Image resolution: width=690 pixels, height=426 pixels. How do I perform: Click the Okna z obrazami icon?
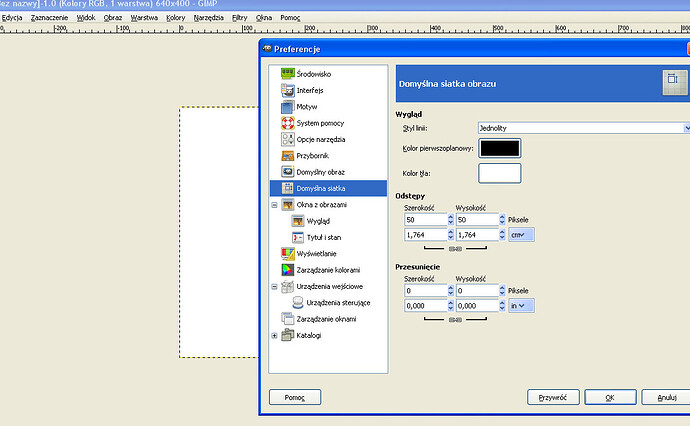coord(287,204)
